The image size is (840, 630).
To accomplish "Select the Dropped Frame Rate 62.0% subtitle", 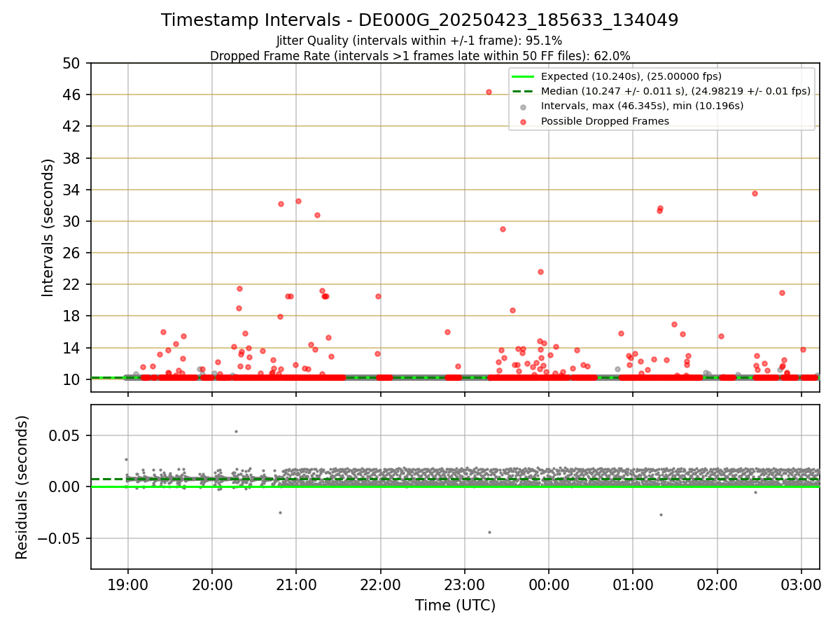I will (420, 55).
